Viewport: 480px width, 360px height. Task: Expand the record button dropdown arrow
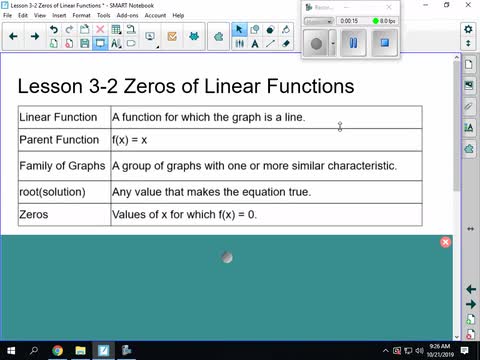pyautogui.click(x=333, y=43)
